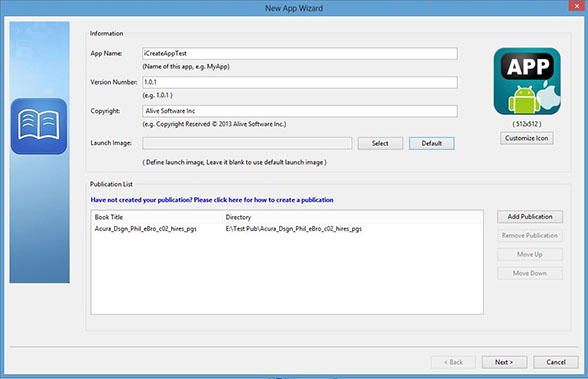Click the App Name input field
588x379 pixels.
[x=300, y=53]
